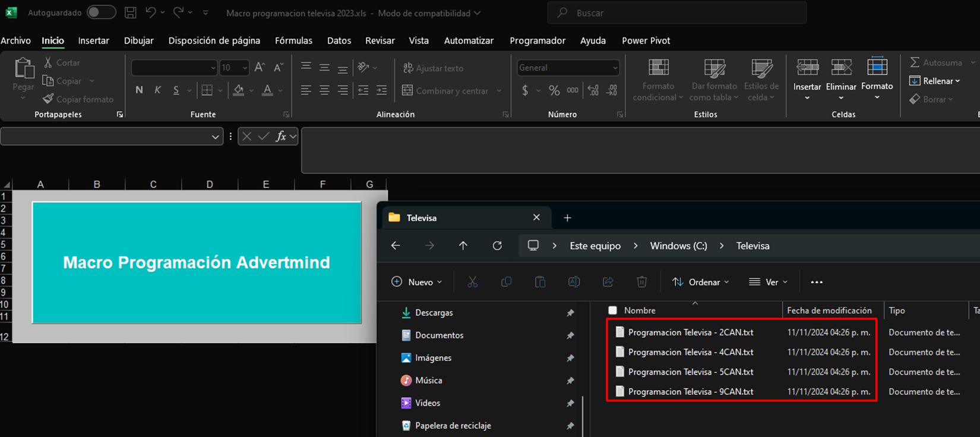Open the Fórmulas ribbon tab
Viewport: 980px width, 437px height.
(x=293, y=40)
